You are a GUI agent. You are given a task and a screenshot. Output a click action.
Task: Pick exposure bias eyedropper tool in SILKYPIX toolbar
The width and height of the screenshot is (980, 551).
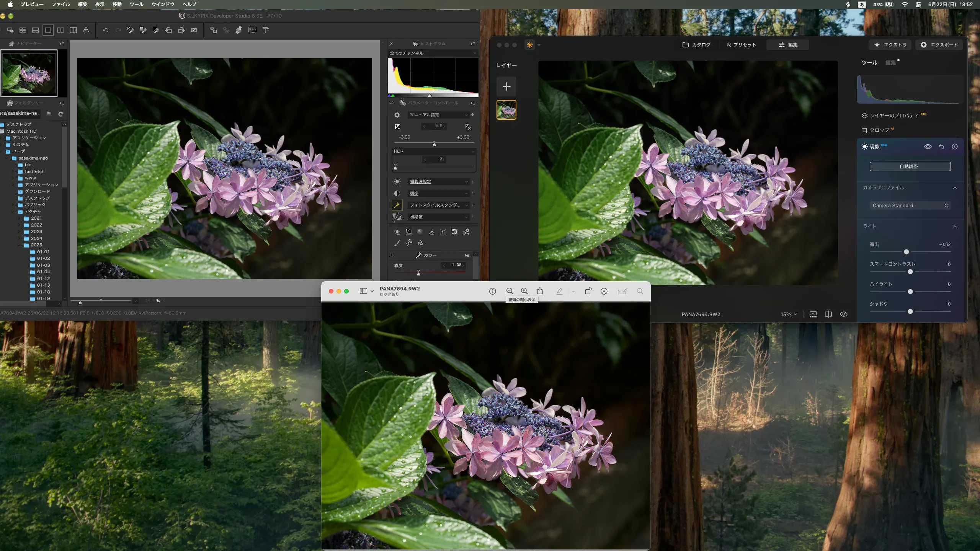(x=131, y=30)
